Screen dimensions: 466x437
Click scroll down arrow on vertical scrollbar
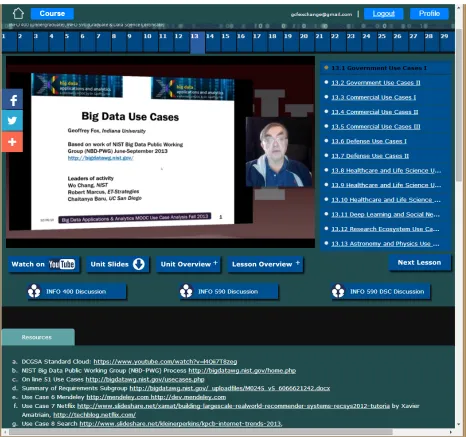click(x=459, y=425)
